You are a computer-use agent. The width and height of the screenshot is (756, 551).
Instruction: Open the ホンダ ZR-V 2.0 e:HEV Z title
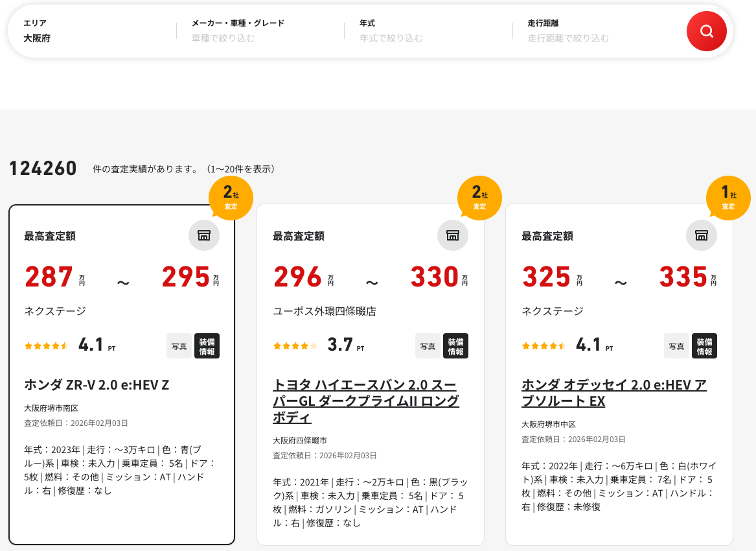[97, 385]
